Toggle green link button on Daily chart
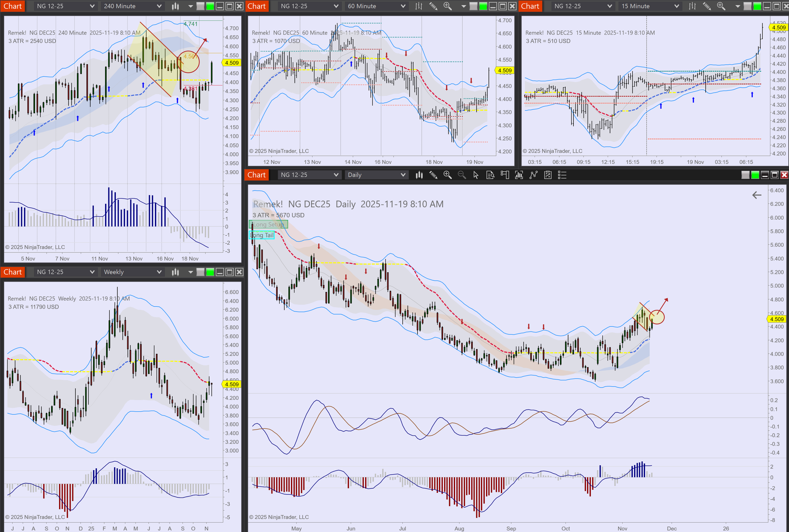Viewport: 789px width, 532px height. 755,175
